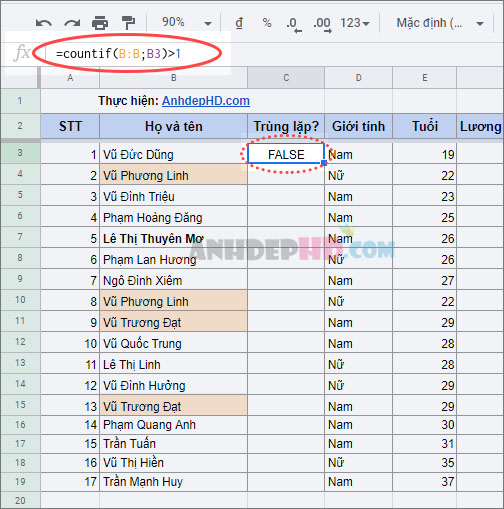Select the Trần Mạnh Huy name cell

(173, 482)
